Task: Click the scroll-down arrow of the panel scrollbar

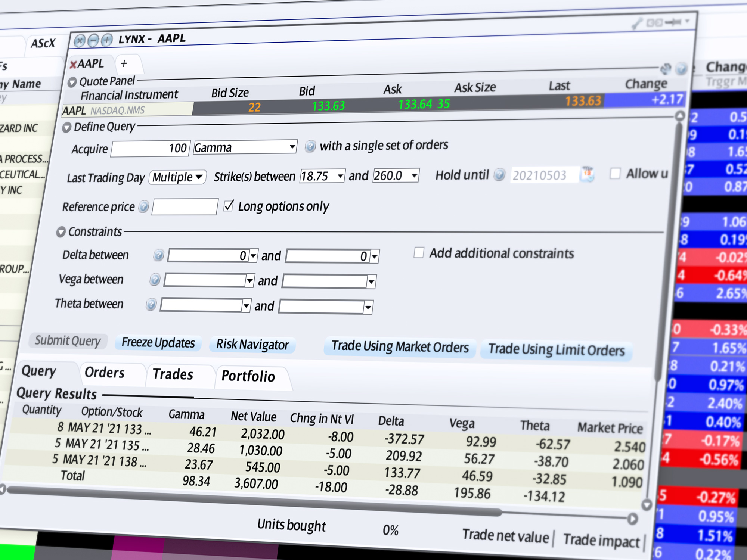Action: click(x=647, y=505)
